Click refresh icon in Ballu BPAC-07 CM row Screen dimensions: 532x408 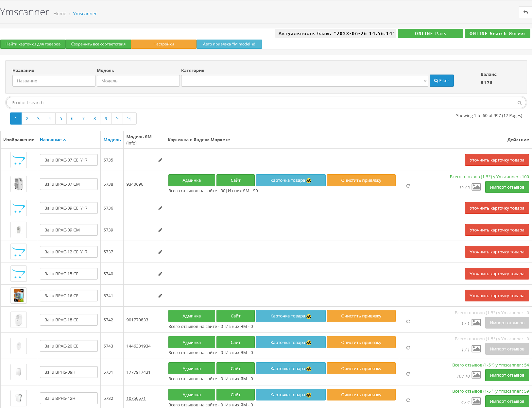408,186
